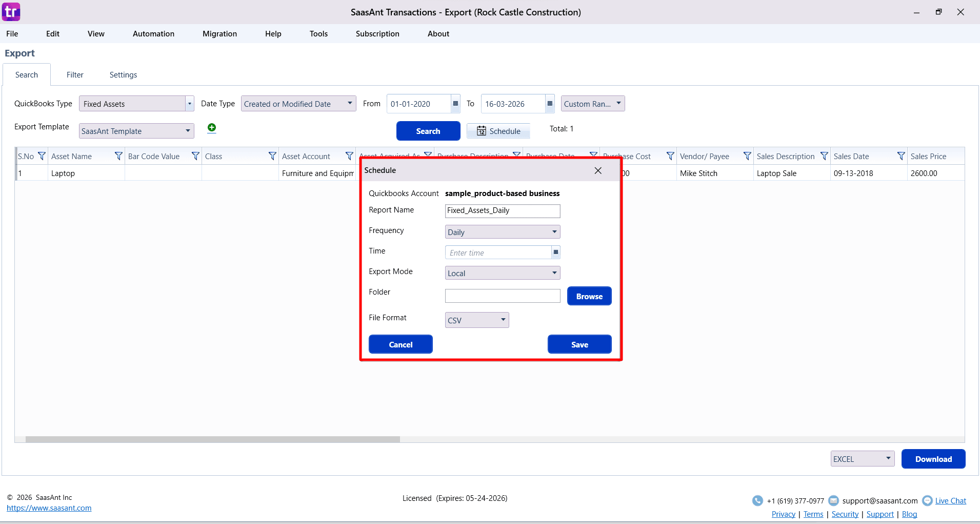Click the filter funnel on Sales Date column

coord(901,156)
